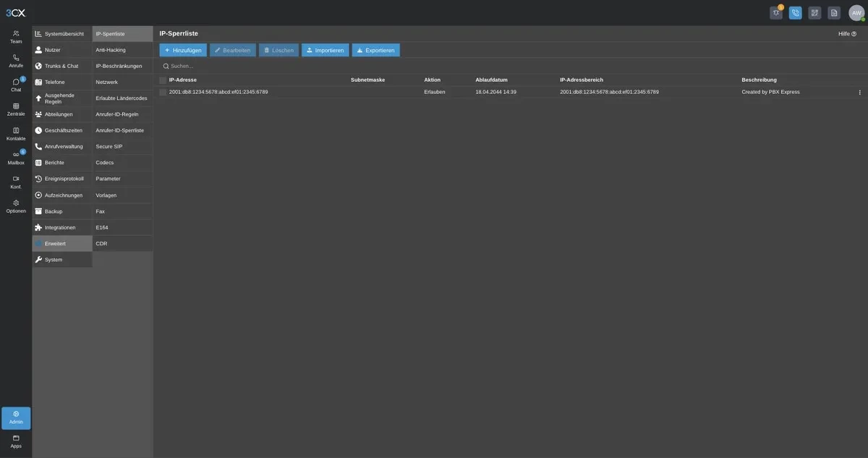This screenshot has width=868, height=458.
Task: Open the Mailbox voicemail icon
Action: point(16,158)
